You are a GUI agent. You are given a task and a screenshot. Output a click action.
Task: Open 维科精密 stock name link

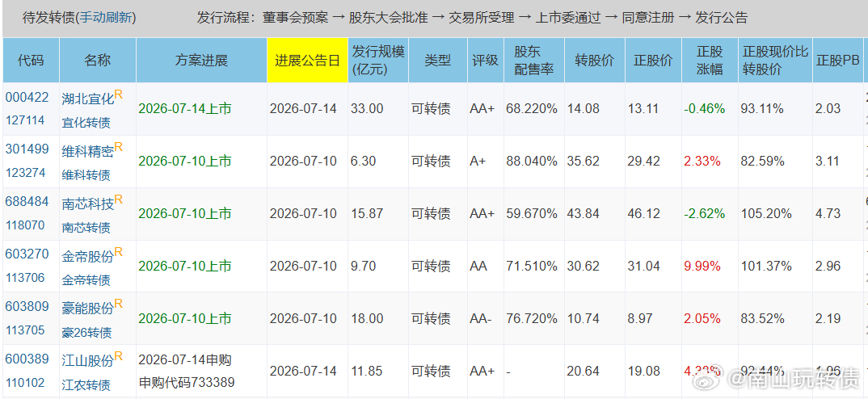click(88, 151)
